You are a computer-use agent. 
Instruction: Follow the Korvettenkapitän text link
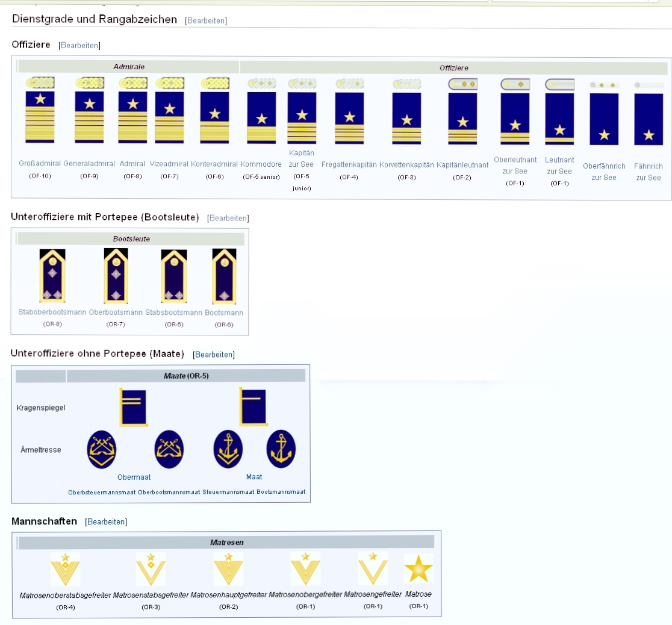406,165
